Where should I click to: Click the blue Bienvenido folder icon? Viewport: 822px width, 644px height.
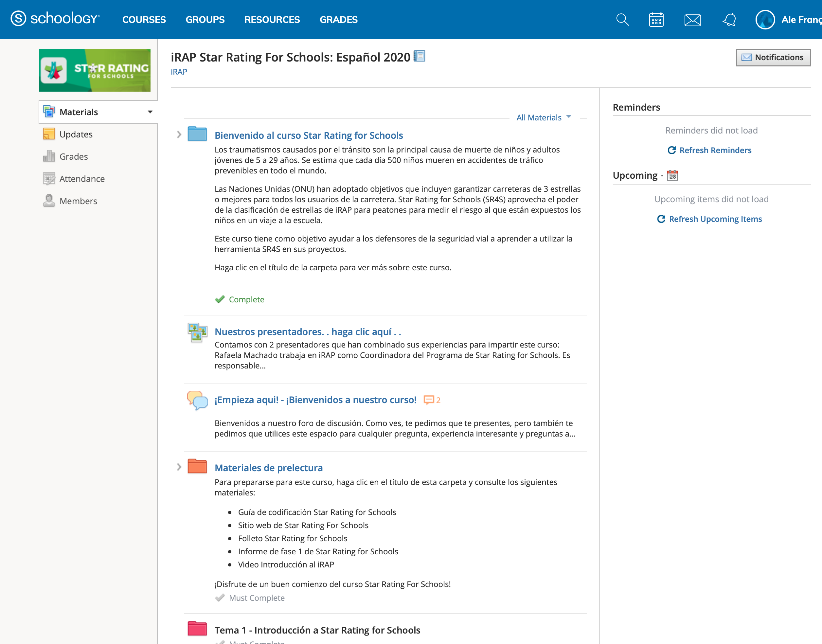[x=197, y=134]
